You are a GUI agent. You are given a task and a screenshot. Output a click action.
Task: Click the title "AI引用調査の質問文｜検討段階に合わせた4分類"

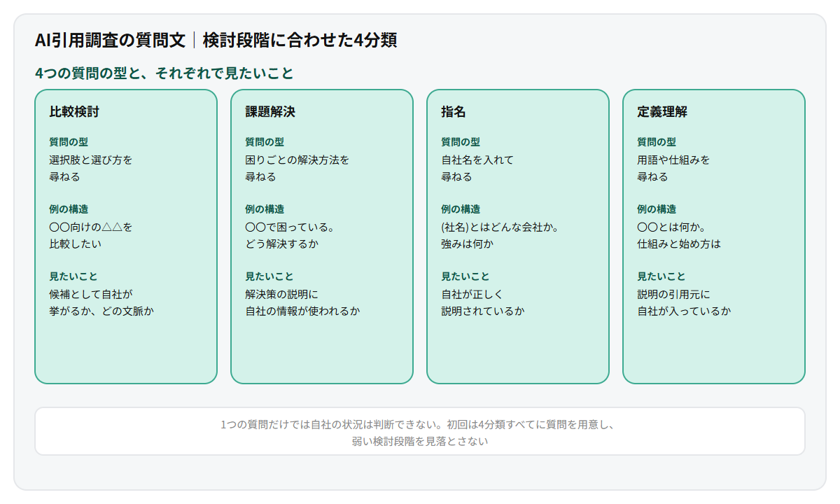216,40
